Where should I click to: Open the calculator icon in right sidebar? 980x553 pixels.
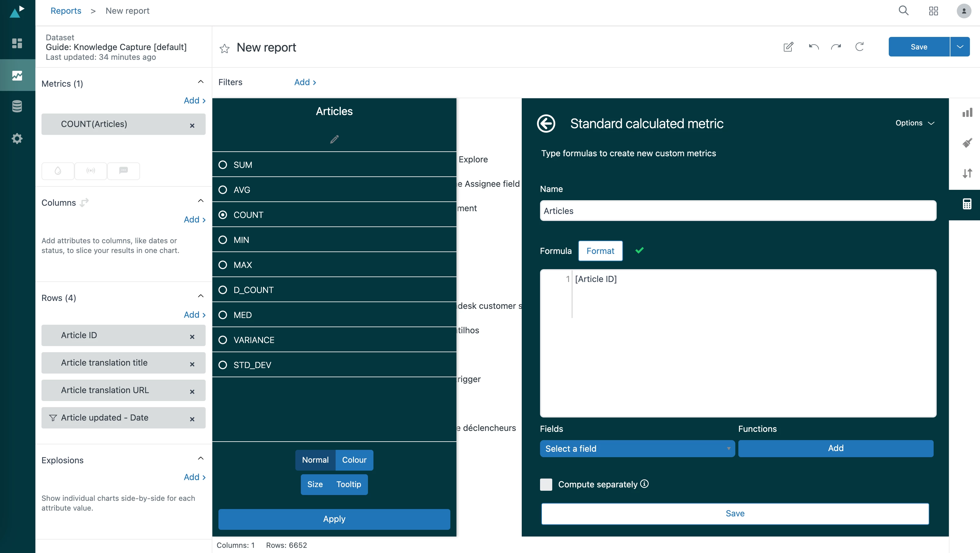(967, 204)
